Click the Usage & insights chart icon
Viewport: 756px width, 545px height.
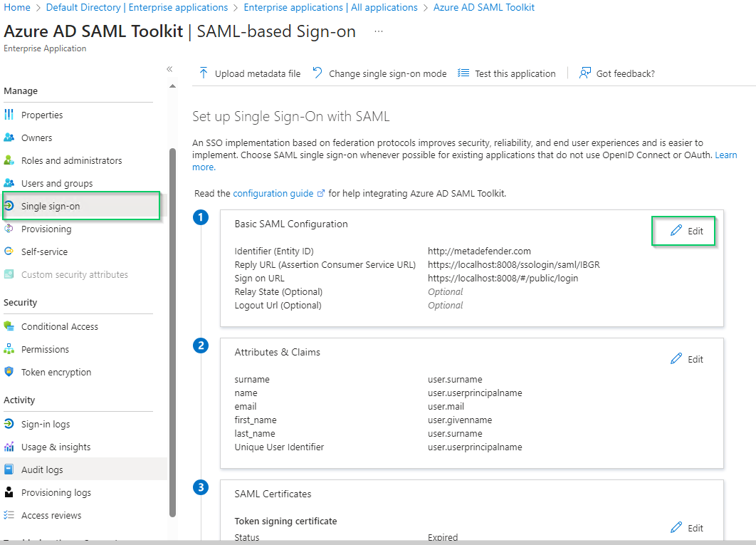pyautogui.click(x=9, y=447)
